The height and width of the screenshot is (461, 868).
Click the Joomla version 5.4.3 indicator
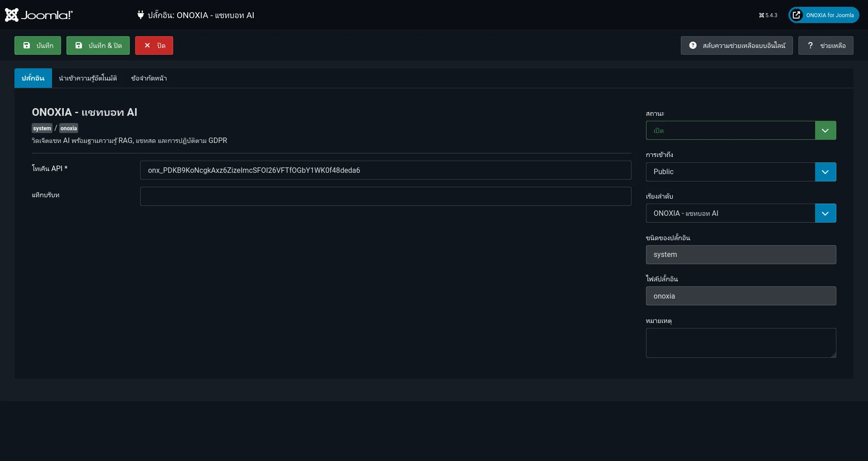pos(768,15)
